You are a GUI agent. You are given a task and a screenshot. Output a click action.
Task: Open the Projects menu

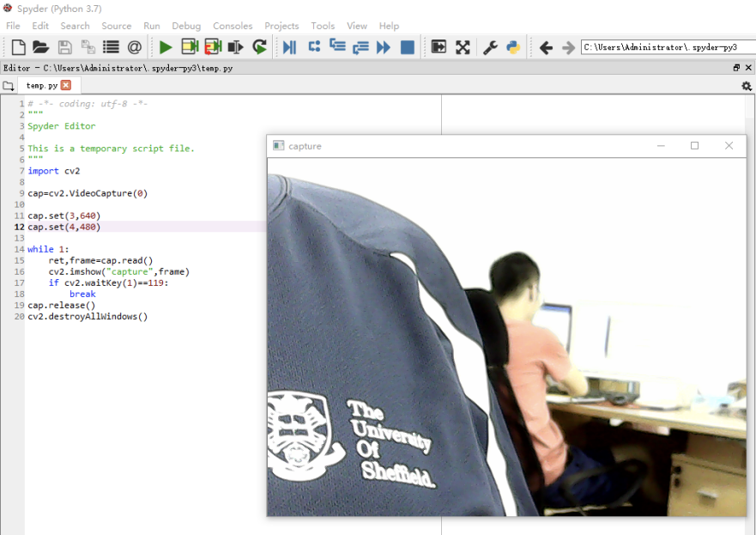tap(281, 26)
